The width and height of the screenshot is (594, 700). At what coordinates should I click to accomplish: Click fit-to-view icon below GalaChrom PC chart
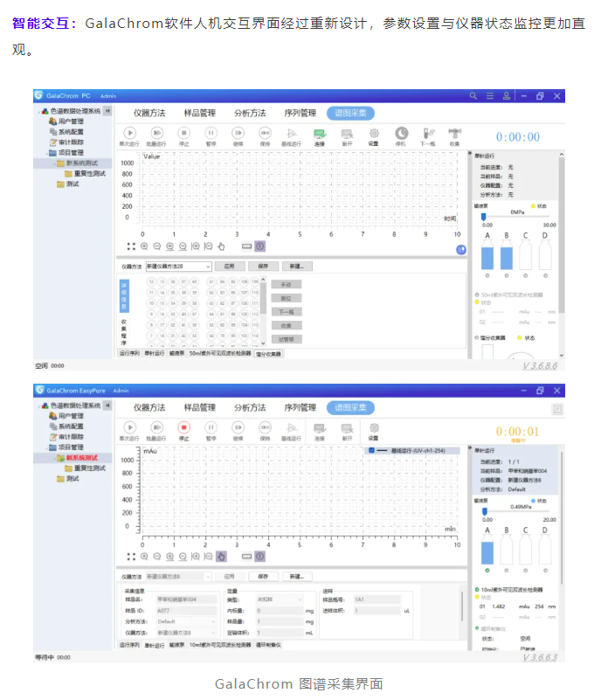click(131, 246)
